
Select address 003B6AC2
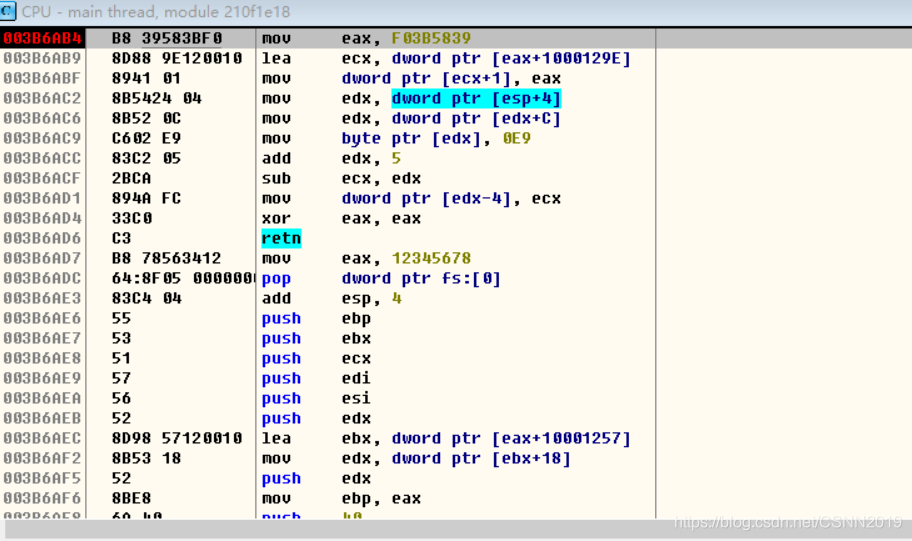(x=42, y=98)
